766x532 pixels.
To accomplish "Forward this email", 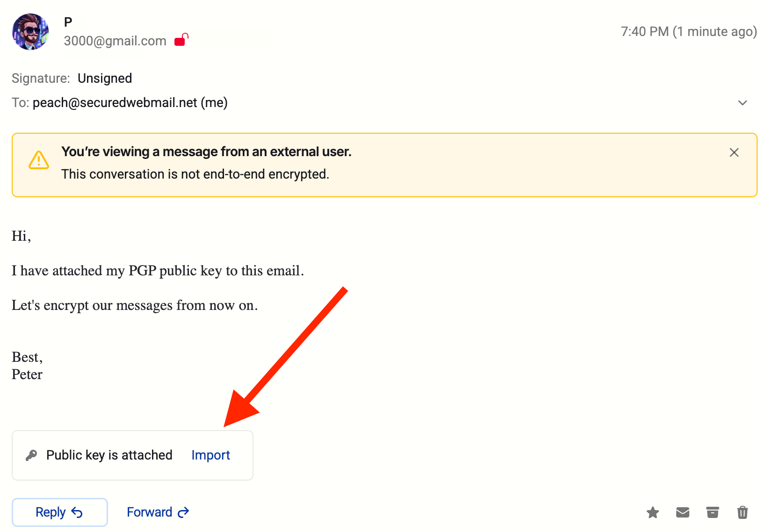I will pos(158,512).
